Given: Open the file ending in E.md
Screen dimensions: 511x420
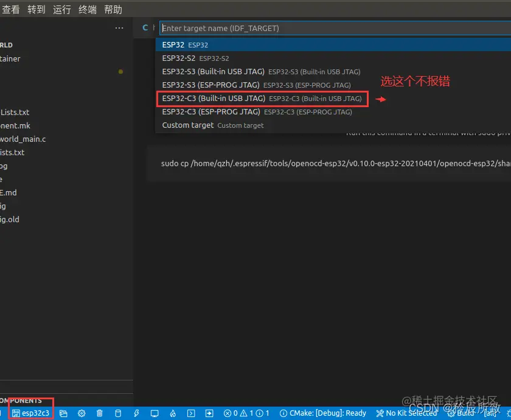Looking at the screenshot, I should click(x=8, y=192).
